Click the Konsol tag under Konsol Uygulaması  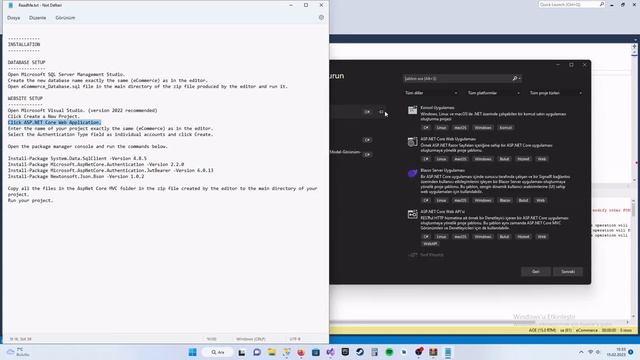point(505,128)
